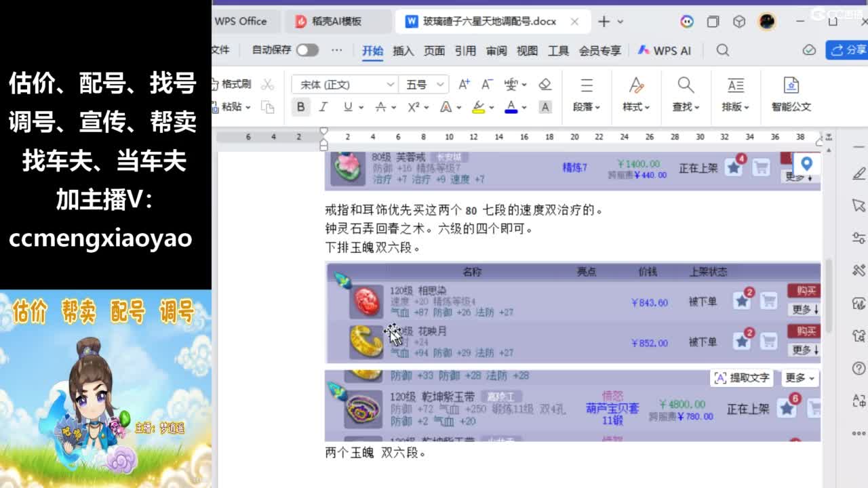This screenshot has width=868, height=488.
Task: Toggle bold formatting
Action: (300, 107)
